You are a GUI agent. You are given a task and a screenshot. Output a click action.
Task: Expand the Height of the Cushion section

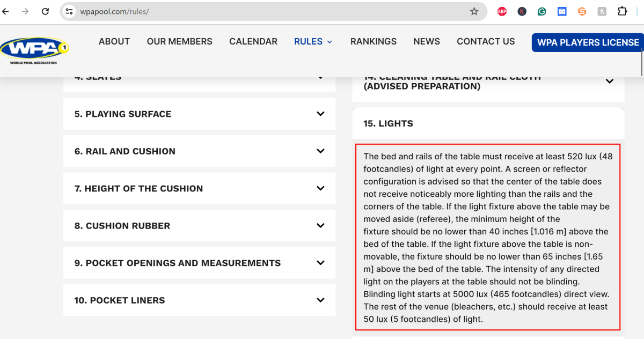[199, 188]
